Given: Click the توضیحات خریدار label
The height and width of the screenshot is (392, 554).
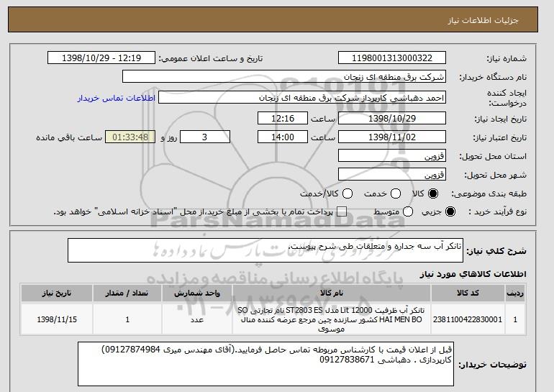Looking at the screenshot, I should (493, 365).
